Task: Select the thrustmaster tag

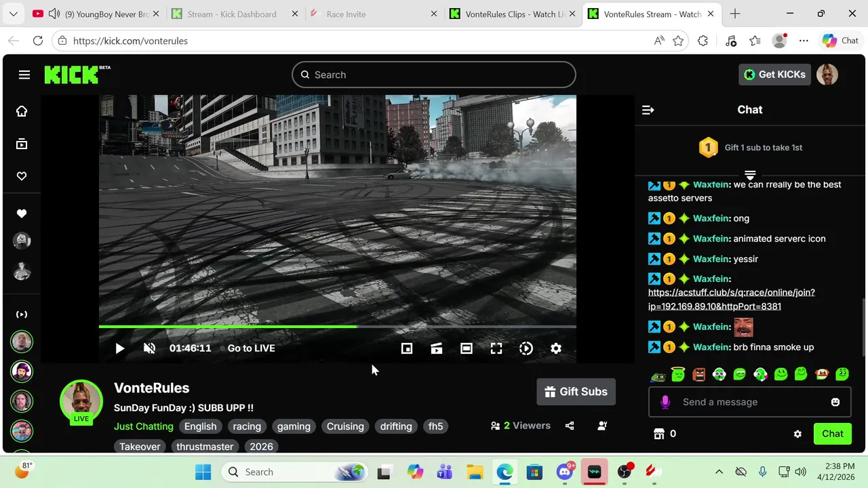Action: coord(205,447)
